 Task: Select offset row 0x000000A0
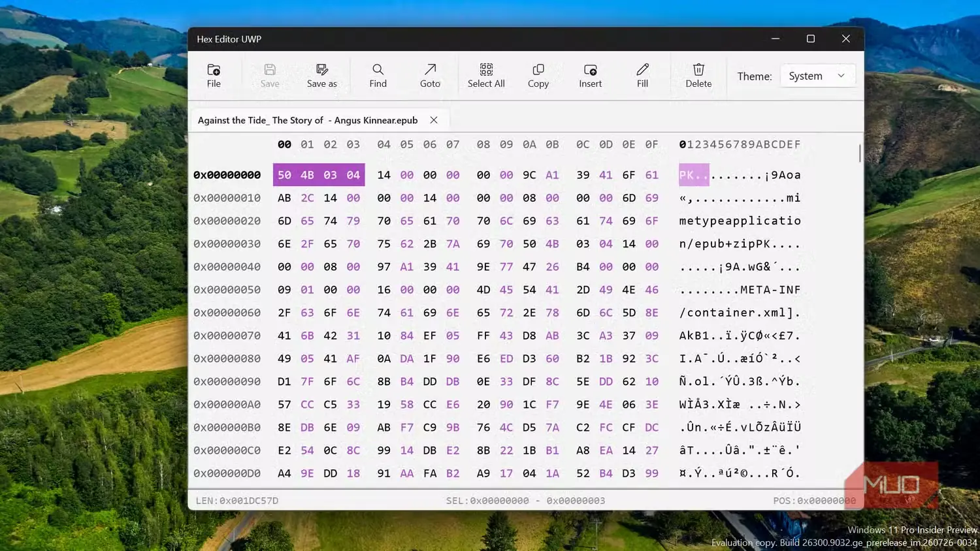pyautogui.click(x=227, y=404)
